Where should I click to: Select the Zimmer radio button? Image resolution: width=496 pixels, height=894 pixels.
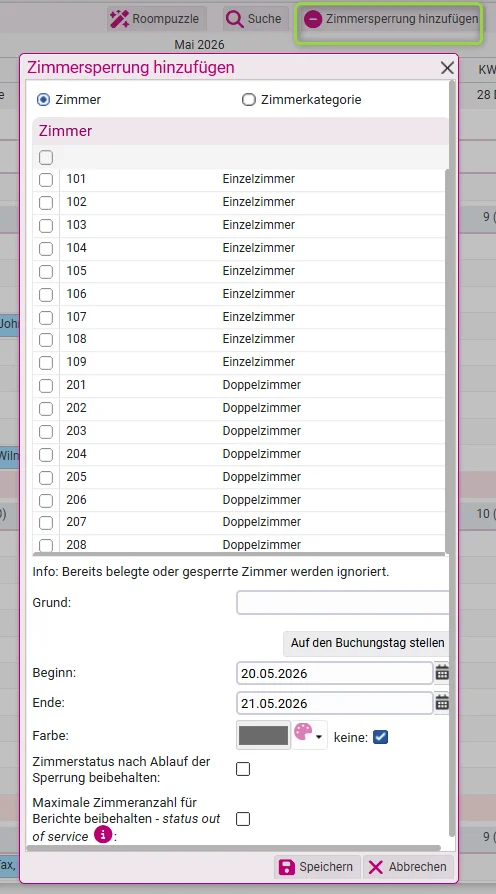[x=43, y=100]
